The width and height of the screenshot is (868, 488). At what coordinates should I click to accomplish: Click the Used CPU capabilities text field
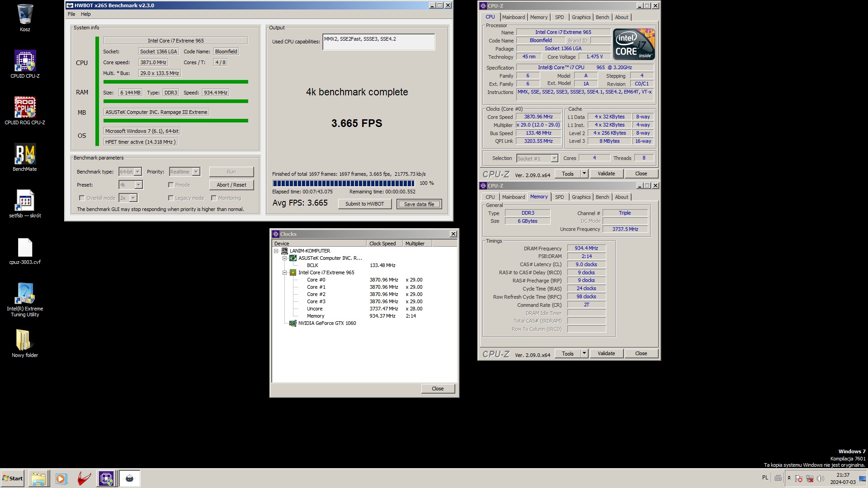tap(379, 42)
